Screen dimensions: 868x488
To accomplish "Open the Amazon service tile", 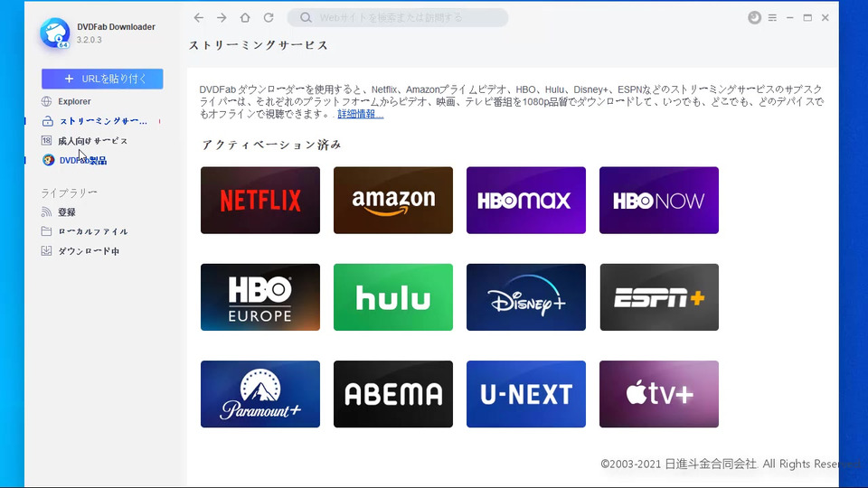I will pos(393,201).
